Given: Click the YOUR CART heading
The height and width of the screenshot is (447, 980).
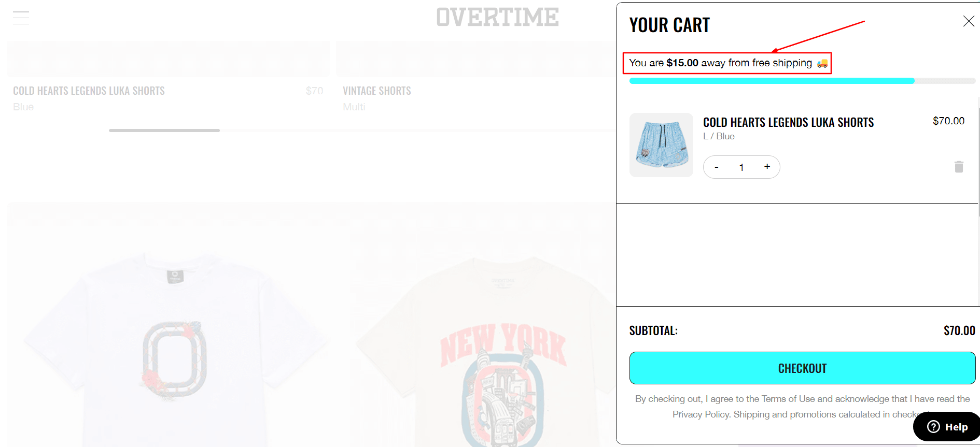Looking at the screenshot, I should [x=669, y=25].
